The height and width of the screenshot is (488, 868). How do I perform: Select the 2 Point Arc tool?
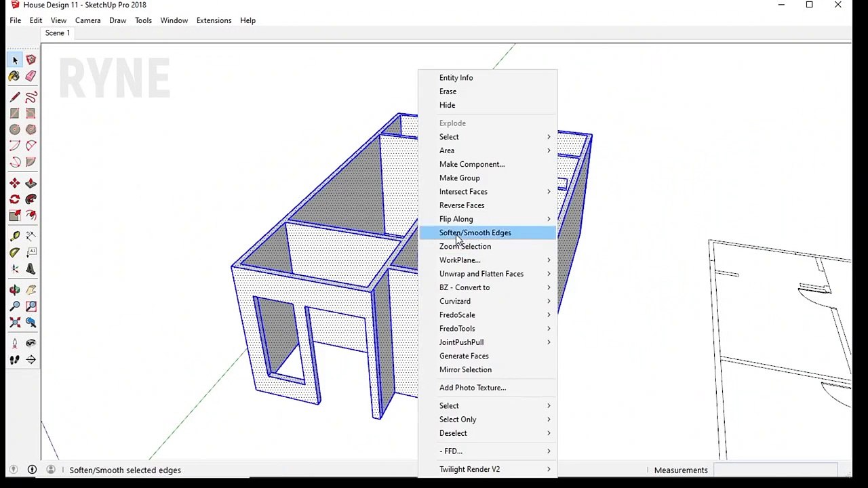(31, 146)
